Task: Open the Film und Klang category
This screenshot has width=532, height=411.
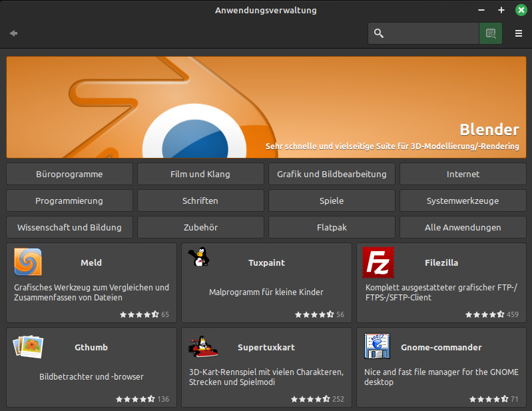Action: 200,174
